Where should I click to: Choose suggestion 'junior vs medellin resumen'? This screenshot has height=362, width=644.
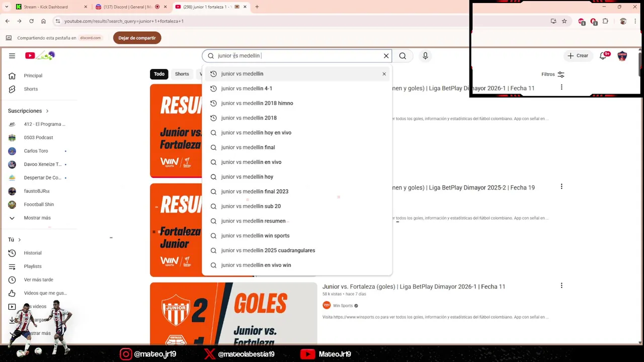[x=297, y=221]
